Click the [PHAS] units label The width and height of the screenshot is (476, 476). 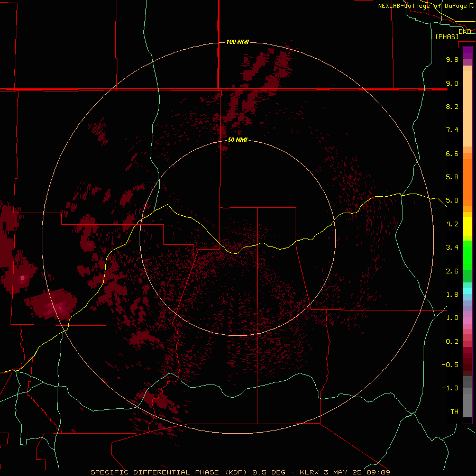[447, 37]
